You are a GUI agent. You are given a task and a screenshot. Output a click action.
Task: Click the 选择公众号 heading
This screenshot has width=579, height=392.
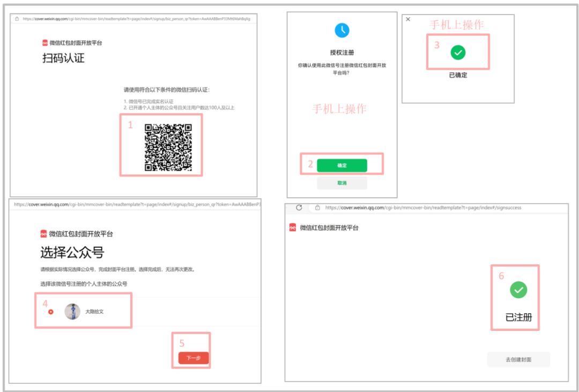pyautogui.click(x=72, y=253)
